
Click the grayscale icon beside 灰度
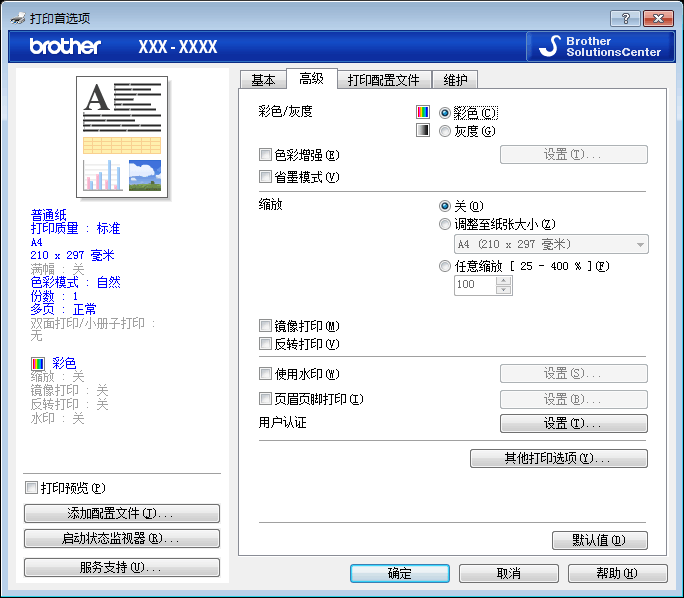click(x=423, y=130)
